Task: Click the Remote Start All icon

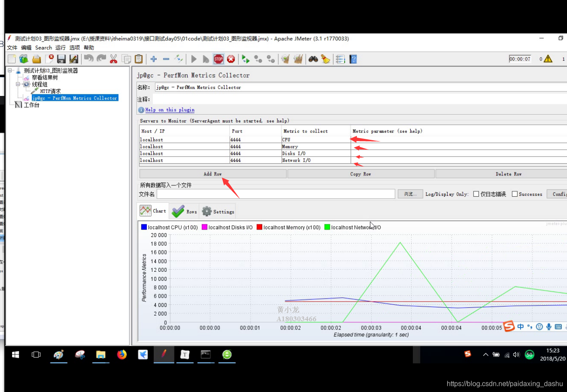Action: 246,59
